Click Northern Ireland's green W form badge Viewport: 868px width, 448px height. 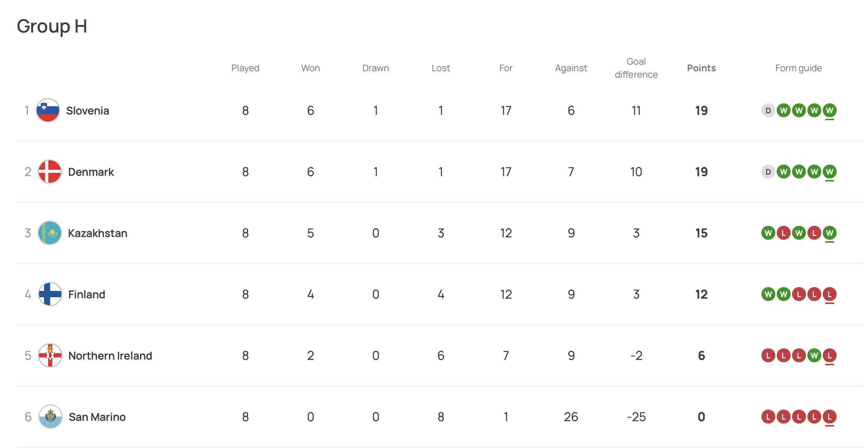coord(814,356)
